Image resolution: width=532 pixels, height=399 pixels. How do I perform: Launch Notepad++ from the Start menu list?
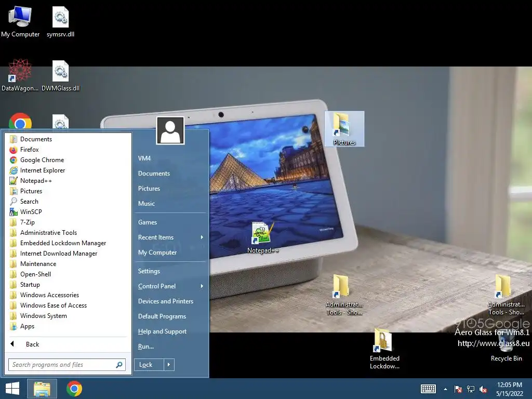click(x=68, y=181)
